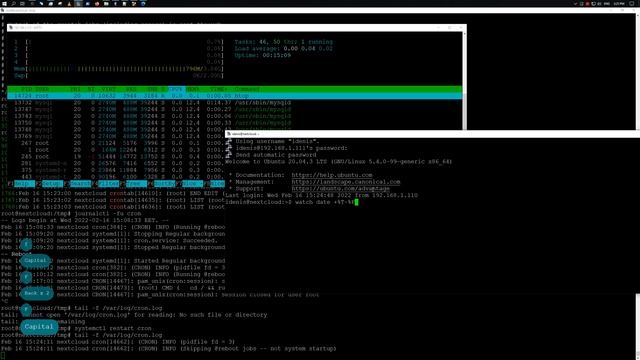Open the landscape.canonical.com management link
This screenshot has width=640, height=360.
pos(346,182)
